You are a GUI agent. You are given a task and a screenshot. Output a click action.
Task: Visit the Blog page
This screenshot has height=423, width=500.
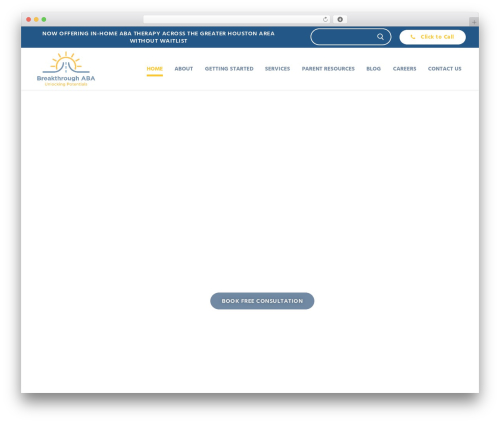(373, 69)
